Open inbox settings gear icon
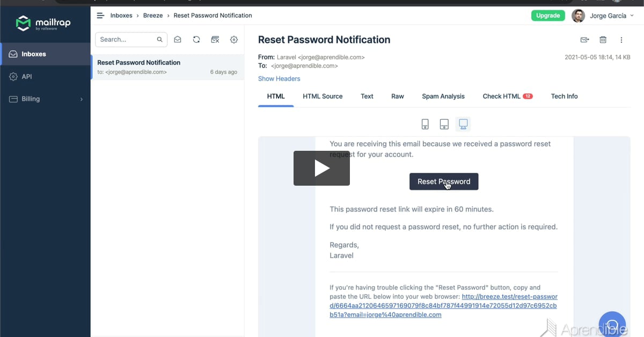The height and width of the screenshot is (337, 644). pos(234,40)
